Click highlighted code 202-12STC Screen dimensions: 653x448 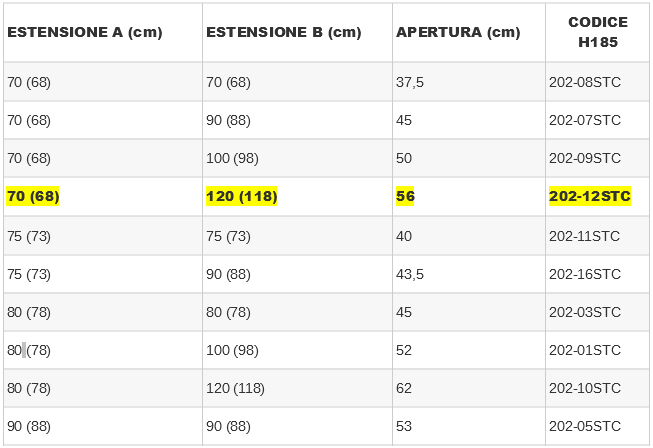point(590,196)
